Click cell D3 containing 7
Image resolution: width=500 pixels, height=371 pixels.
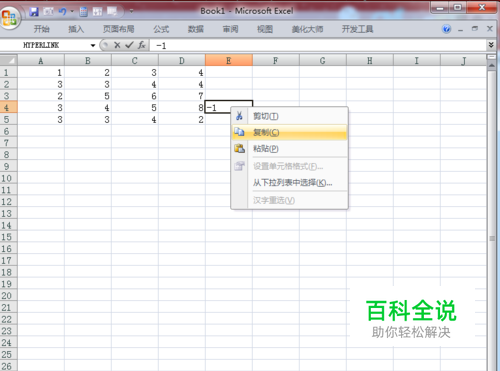182,96
